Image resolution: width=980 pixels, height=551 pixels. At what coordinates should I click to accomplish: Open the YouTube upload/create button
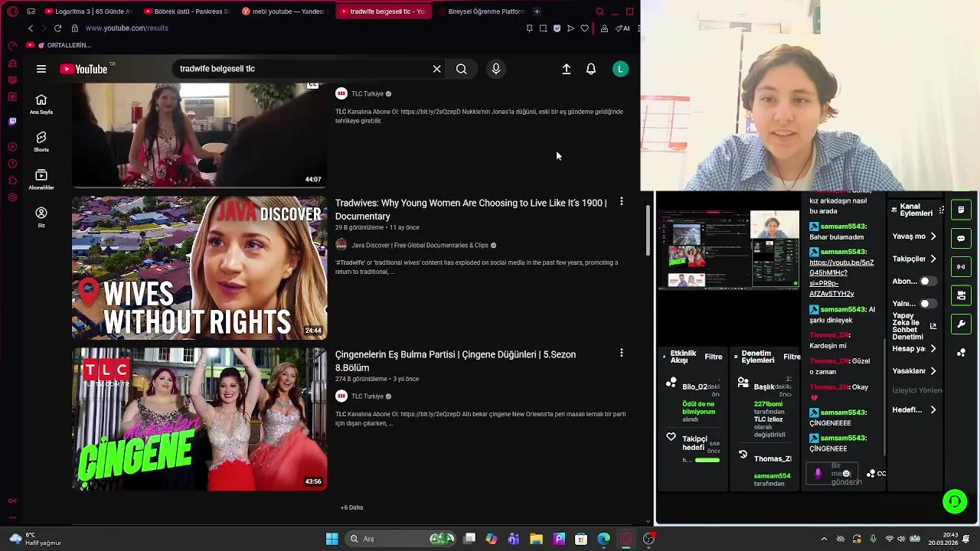567,69
